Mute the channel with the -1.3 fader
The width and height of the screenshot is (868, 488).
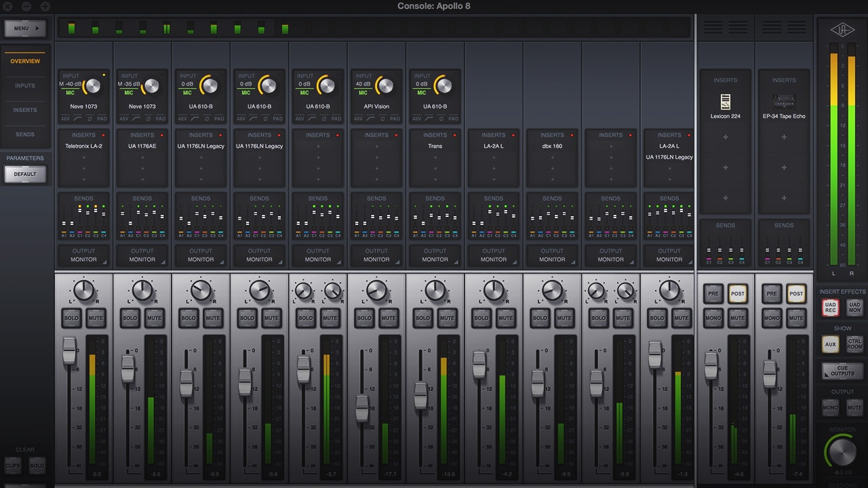(x=682, y=317)
